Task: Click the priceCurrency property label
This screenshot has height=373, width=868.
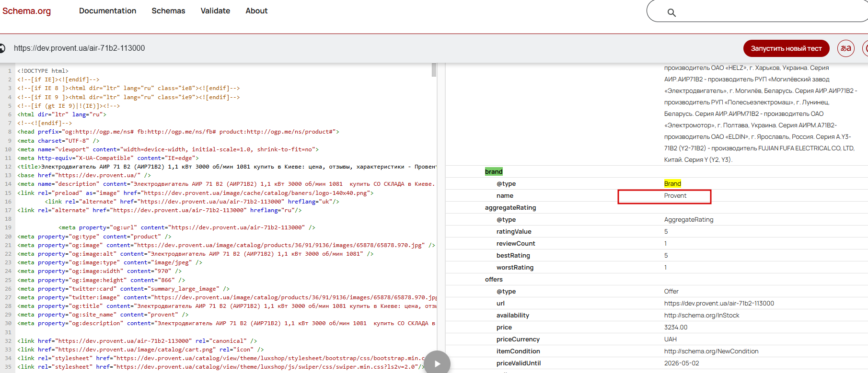Action: click(518, 339)
